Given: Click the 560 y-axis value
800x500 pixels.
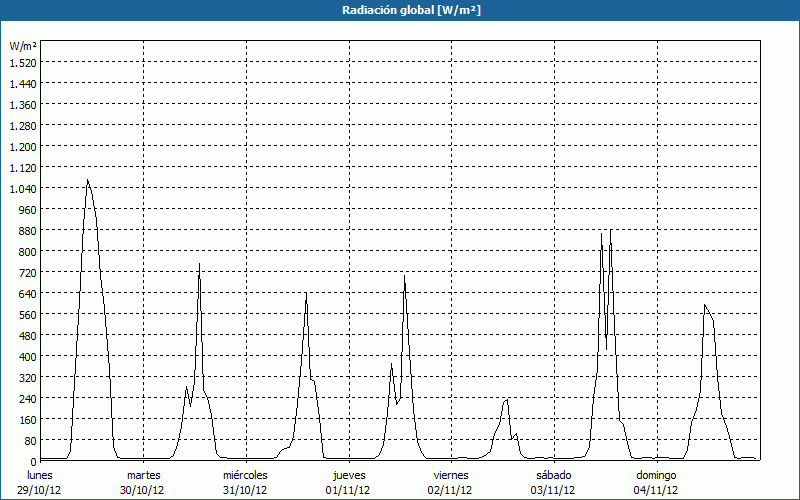Looking at the screenshot, I should tap(28, 315).
